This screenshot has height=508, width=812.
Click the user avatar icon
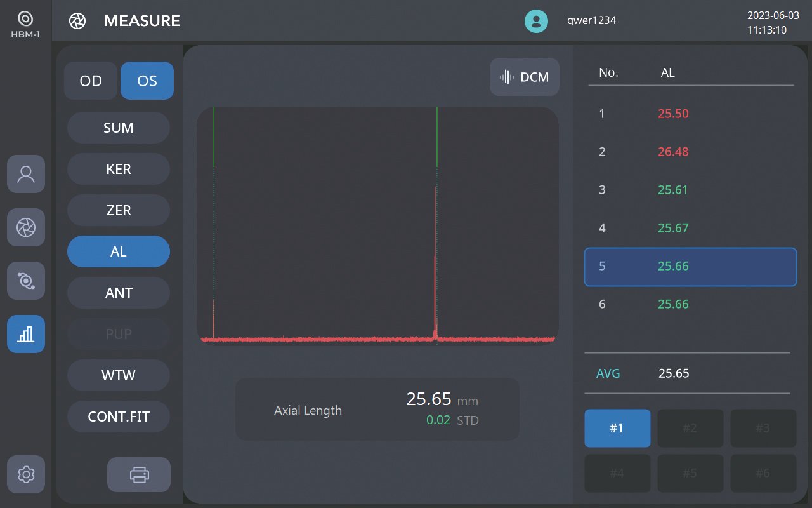point(536,21)
